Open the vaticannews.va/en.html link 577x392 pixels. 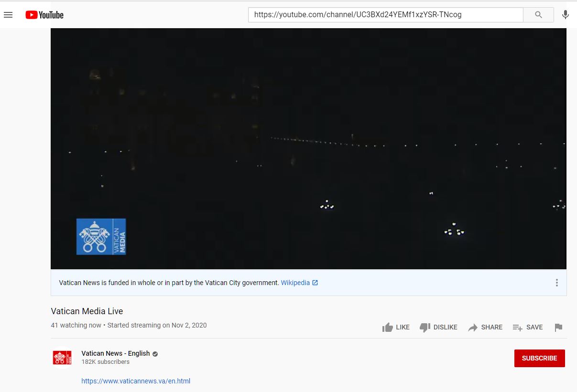point(136,381)
